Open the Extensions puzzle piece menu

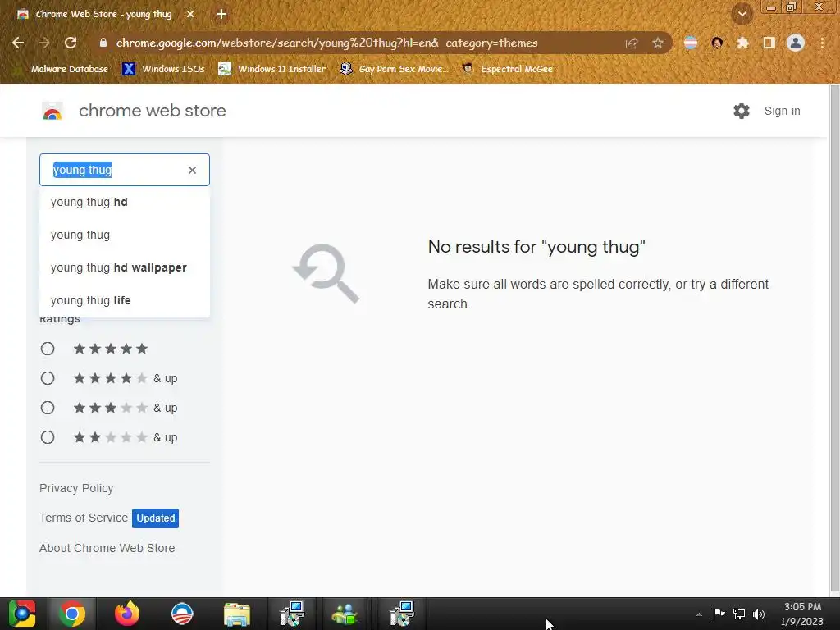743,43
